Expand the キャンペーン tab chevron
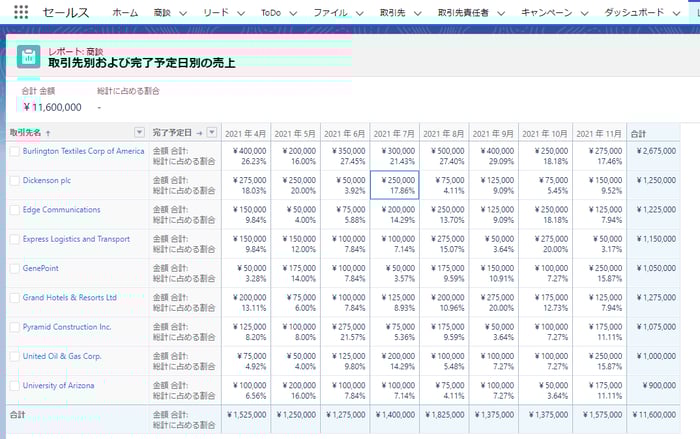 (584, 13)
